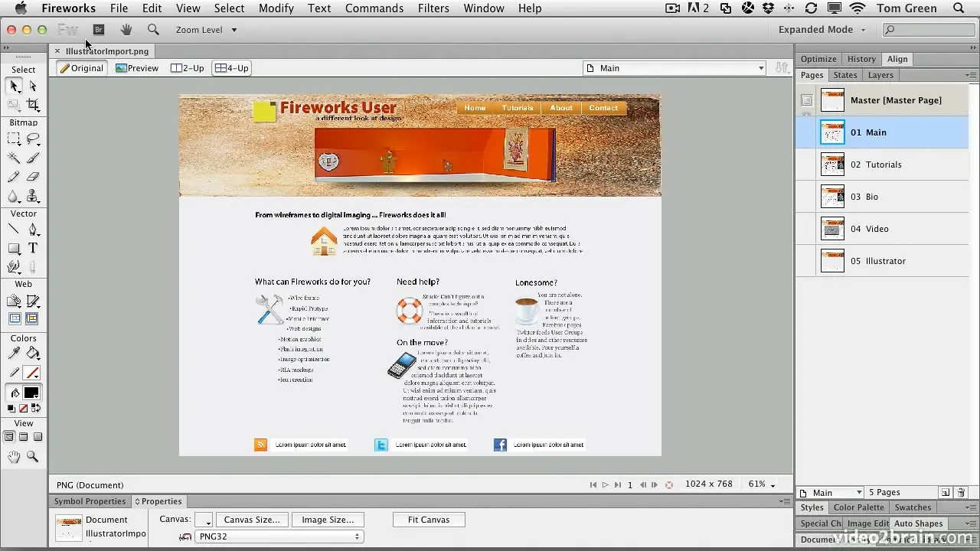The height and width of the screenshot is (551, 980).
Task: Select the Rubber Stamp tool
Action: (x=33, y=196)
